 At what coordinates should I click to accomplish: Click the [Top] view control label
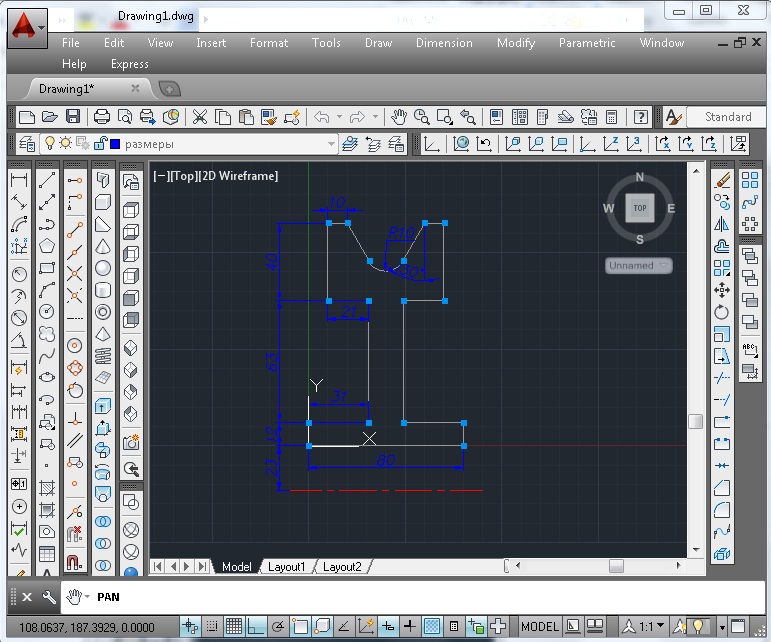click(183, 175)
